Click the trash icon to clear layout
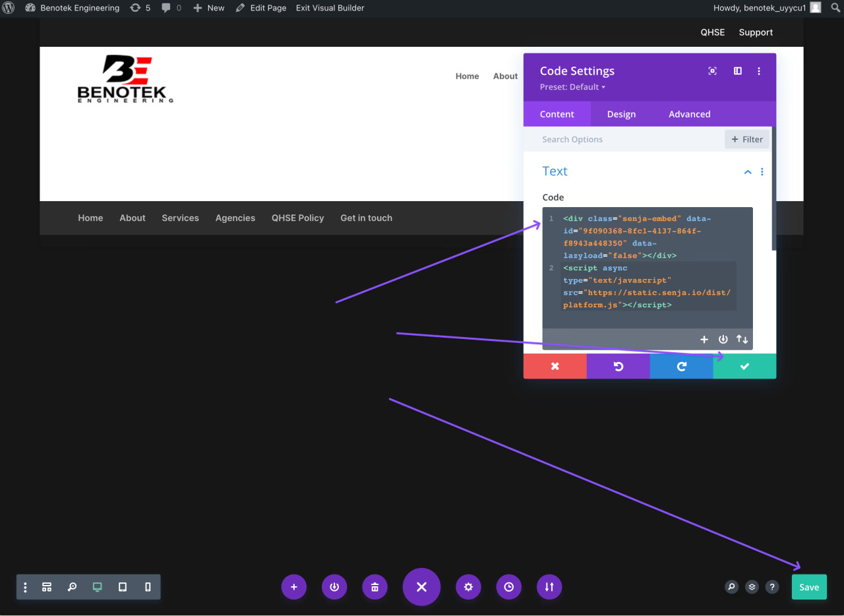Screen dimensions: 844x616 pos(375,587)
